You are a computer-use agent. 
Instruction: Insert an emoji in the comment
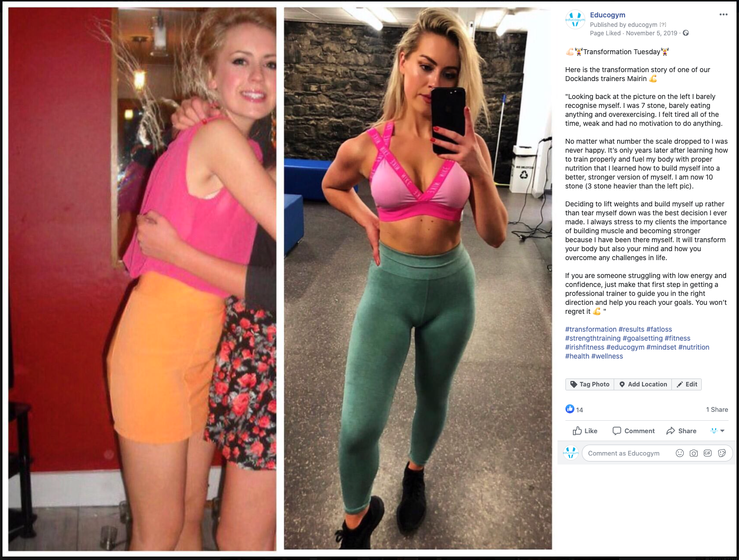pyautogui.click(x=680, y=453)
